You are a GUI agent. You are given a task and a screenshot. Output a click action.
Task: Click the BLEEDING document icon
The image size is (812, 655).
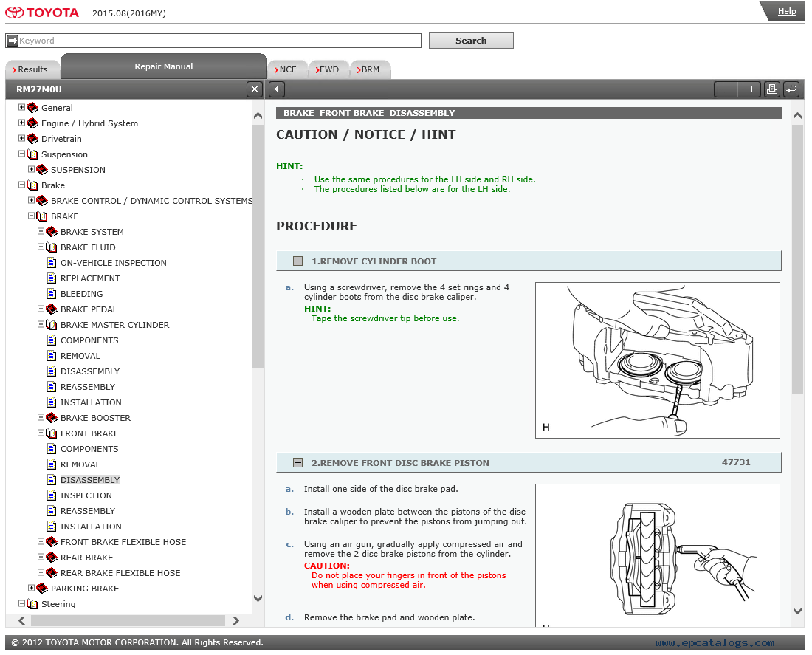pyautogui.click(x=52, y=294)
